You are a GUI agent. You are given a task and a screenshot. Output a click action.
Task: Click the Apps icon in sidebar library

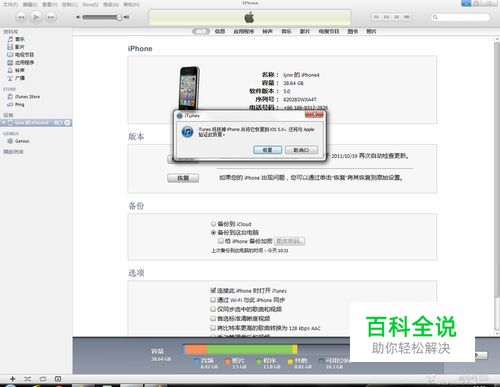point(10,63)
